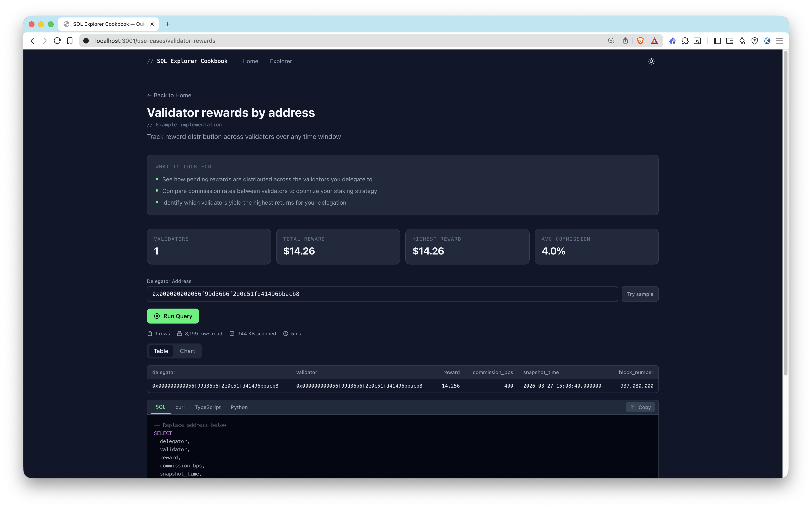812x509 pixels.
Task: Switch results view to Chart
Action: coord(187,351)
